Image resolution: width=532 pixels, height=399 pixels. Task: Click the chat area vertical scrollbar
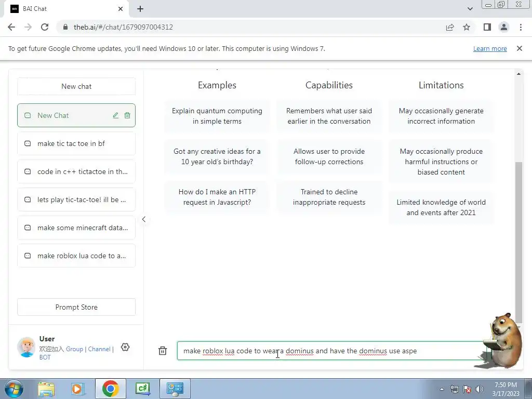tap(519, 242)
